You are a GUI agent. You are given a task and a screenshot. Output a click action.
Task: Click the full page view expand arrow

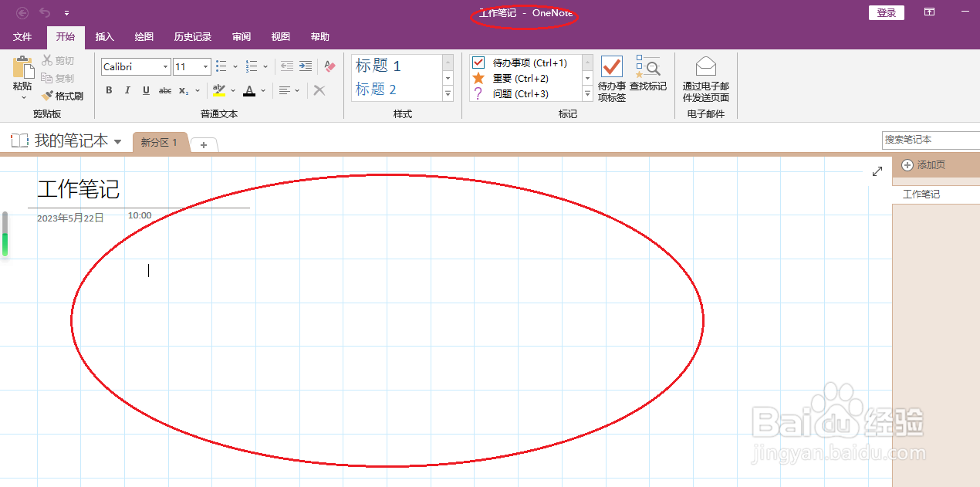pos(877,171)
